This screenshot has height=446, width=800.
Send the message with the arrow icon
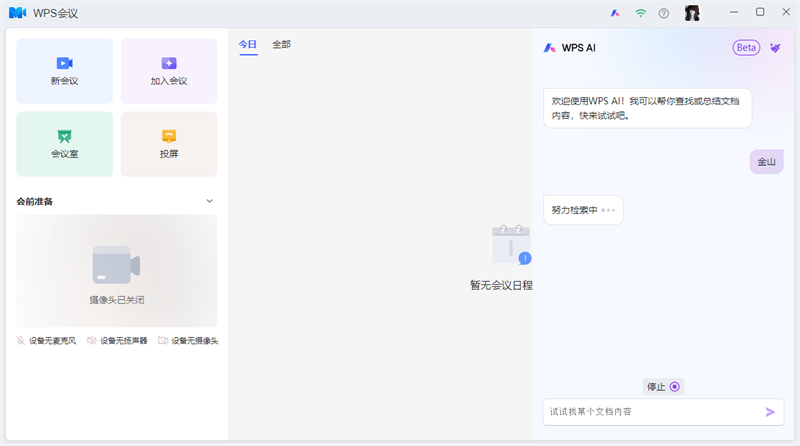click(x=770, y=412)
